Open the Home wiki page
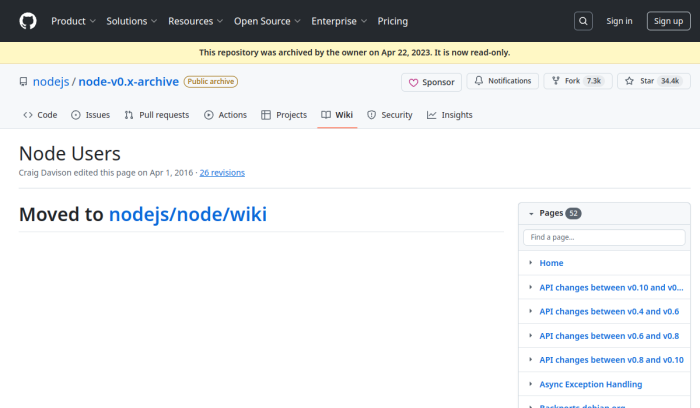The image size is (700, 408). (551, 263)
